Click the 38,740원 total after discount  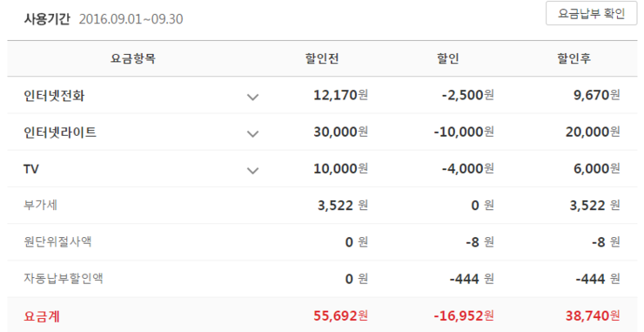(593, 316)
